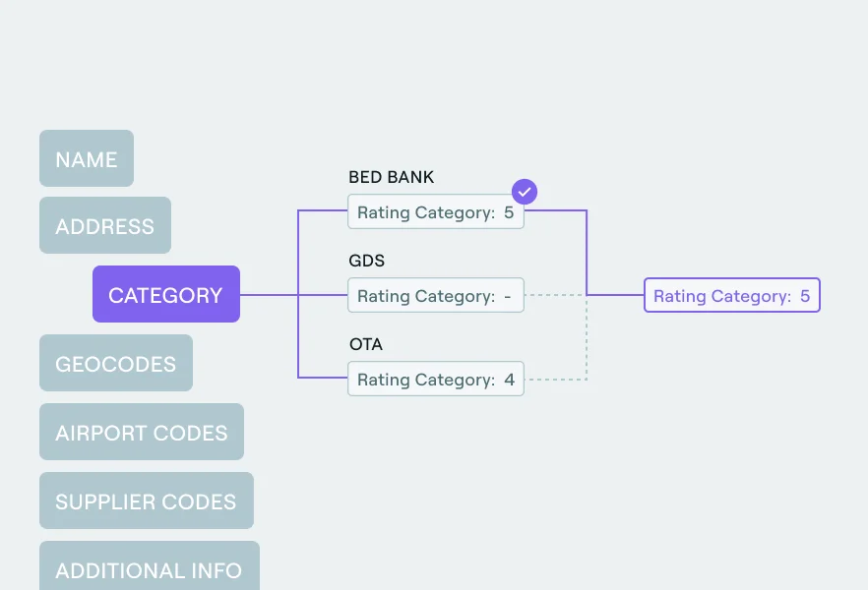This screenshot has width=868, height=590.
Task: Click the dotted connector leaving the GDS box
Action: click(554, 295)
